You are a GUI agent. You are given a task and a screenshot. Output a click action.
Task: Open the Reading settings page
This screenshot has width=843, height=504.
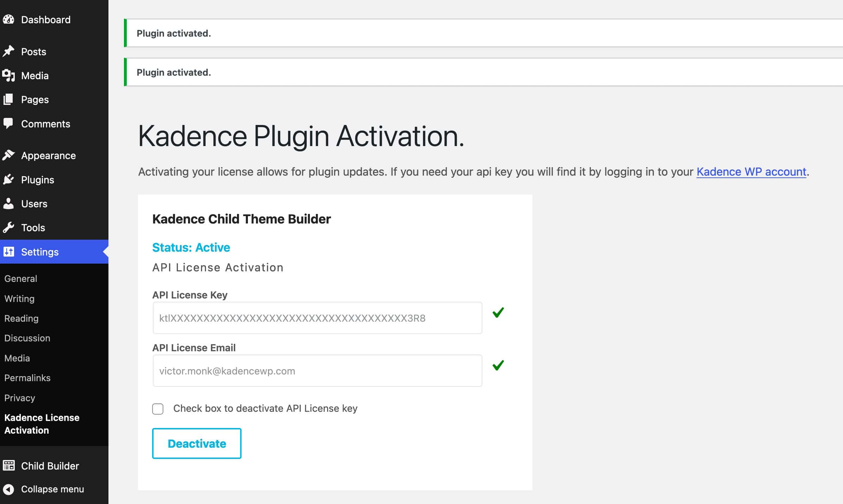pyautogui.click(x=21, y=319)
